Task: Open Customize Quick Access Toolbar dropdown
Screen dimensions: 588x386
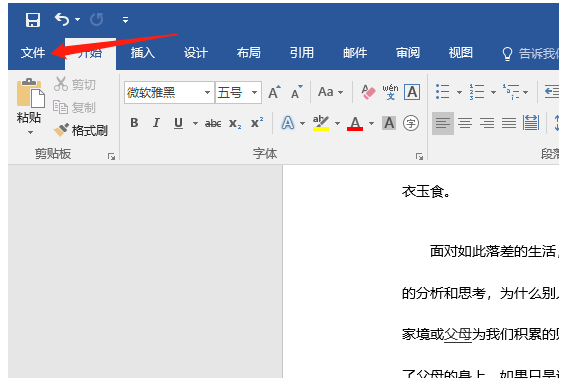Action: (125, 20)
